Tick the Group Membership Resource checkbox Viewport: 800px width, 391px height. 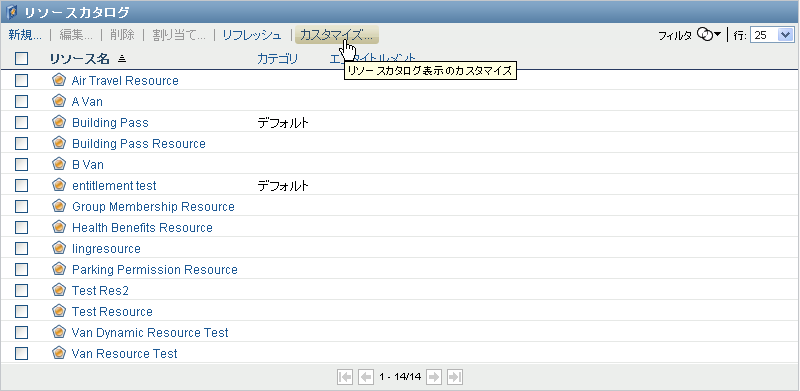[x=21, y=206]
